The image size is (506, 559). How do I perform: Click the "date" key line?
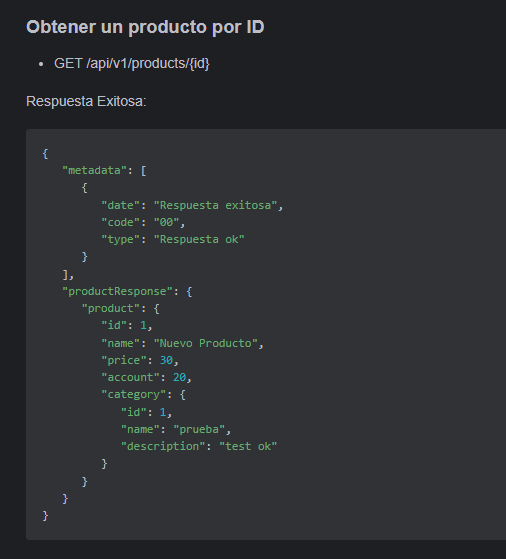(192, 205)
